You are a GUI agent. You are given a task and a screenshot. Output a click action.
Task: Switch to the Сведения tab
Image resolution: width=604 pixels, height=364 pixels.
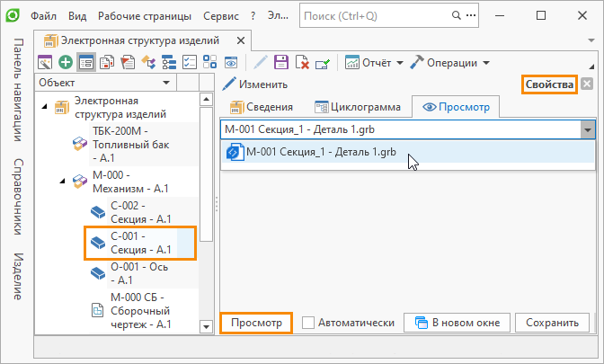coord(262,107)
